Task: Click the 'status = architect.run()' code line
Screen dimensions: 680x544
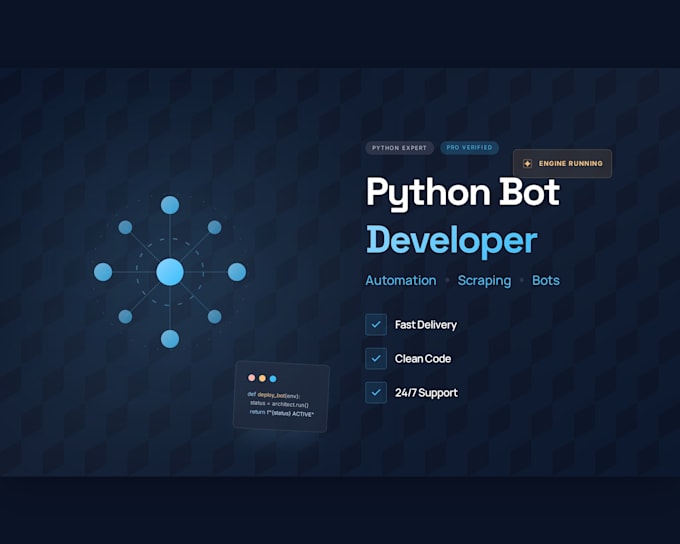Action: (279, 404)
